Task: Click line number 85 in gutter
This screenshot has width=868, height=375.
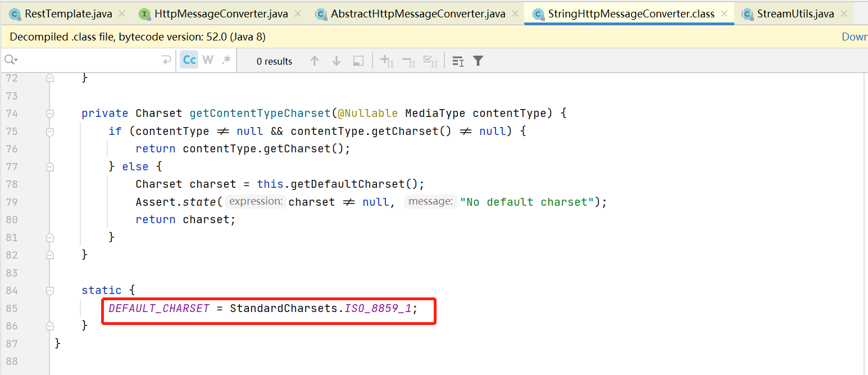Action: click(x=12, y=309)
